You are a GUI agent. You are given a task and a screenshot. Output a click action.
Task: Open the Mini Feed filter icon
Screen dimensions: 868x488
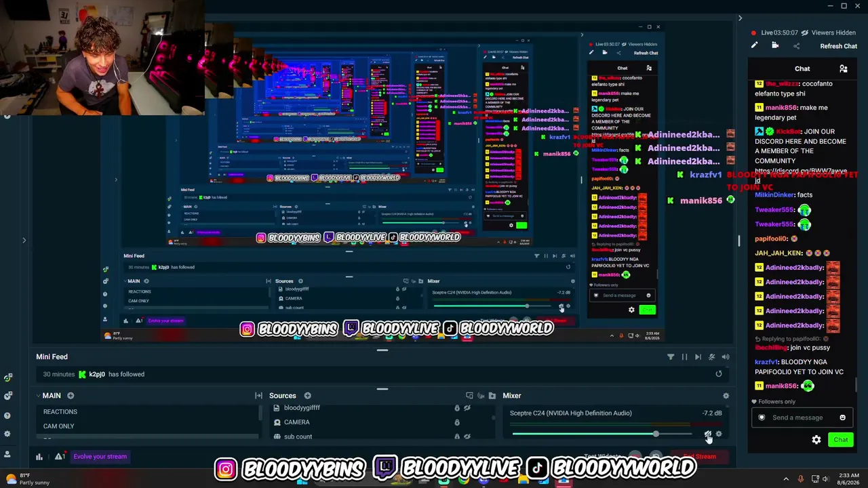(670, 357)
